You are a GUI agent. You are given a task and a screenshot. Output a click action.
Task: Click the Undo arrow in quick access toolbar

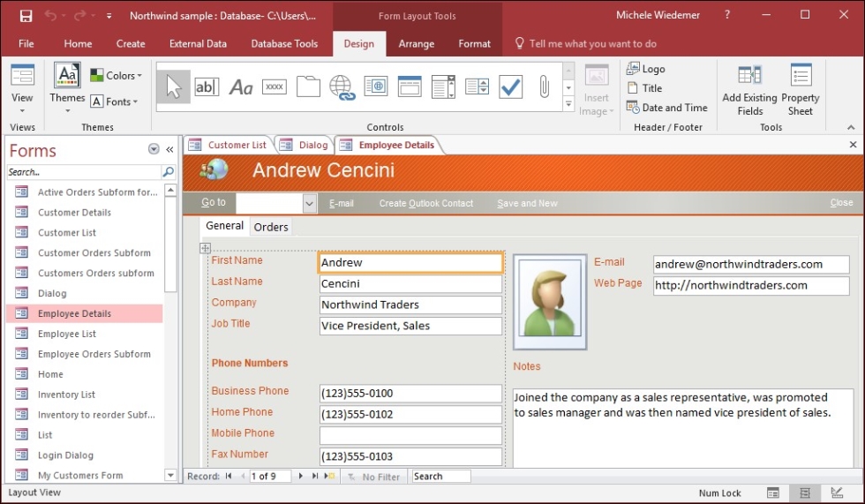[51, 16]
